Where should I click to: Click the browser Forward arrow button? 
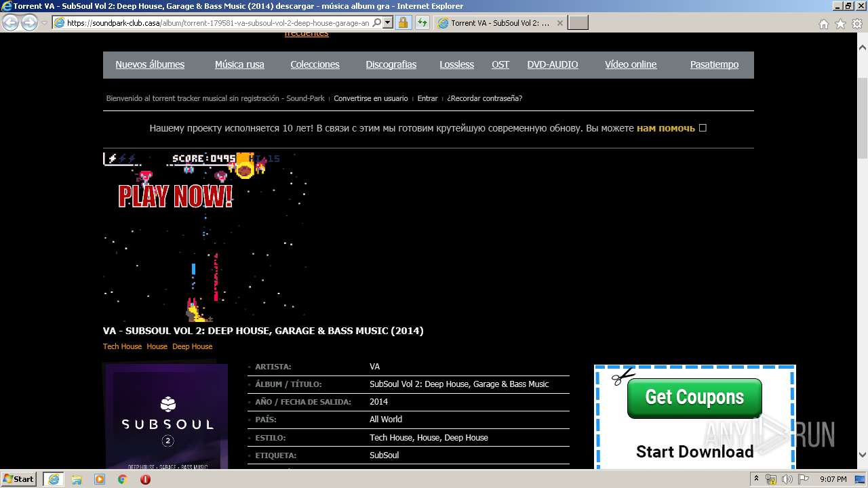tap(29, 22)
